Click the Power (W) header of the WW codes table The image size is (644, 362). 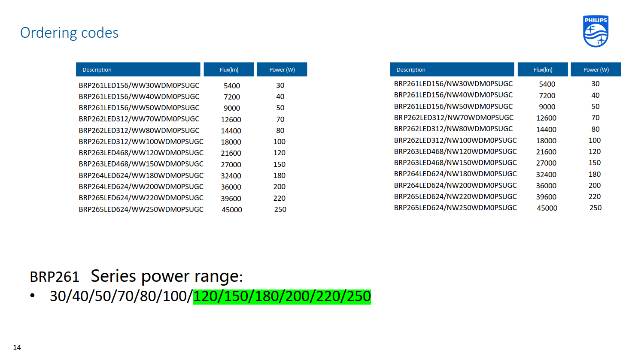point(282,69)
